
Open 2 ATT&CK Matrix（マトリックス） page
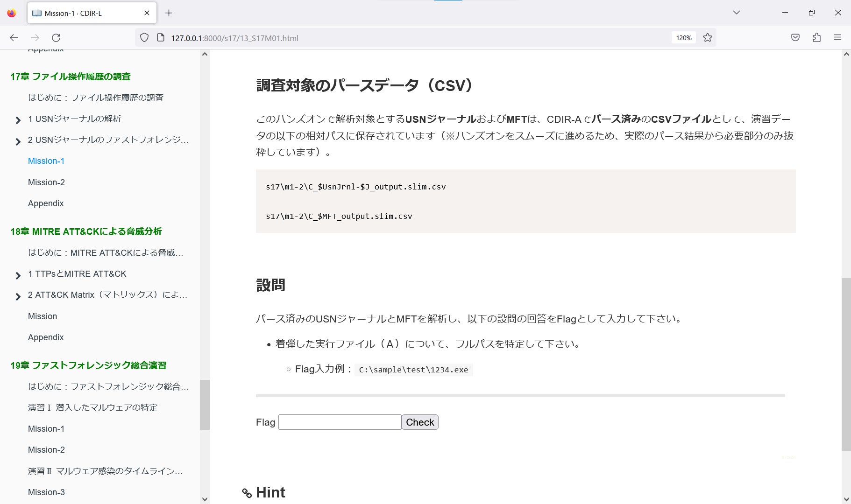pyautogui.click(x=107, y=295)
